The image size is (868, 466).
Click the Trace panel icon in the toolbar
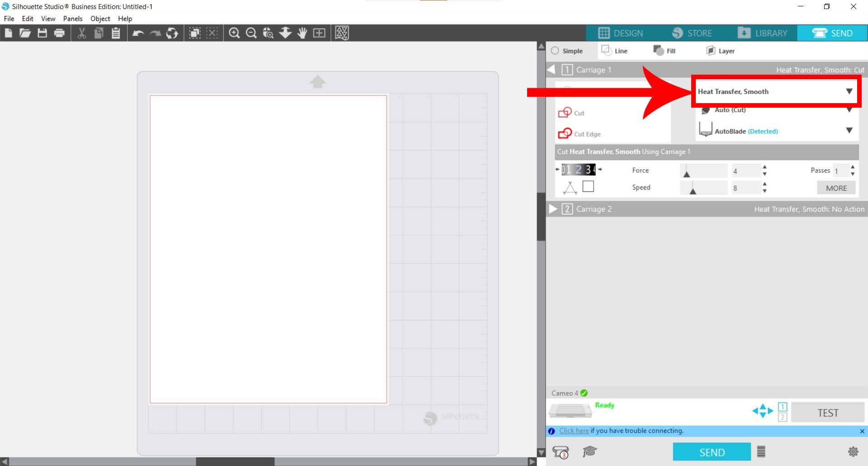[x=341, y=33]
